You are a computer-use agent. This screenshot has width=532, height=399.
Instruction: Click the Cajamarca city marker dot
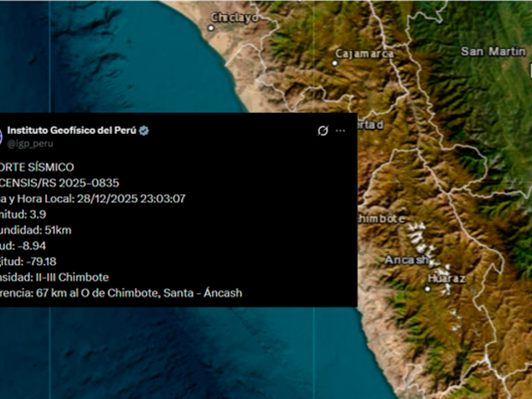pos(336,62)
